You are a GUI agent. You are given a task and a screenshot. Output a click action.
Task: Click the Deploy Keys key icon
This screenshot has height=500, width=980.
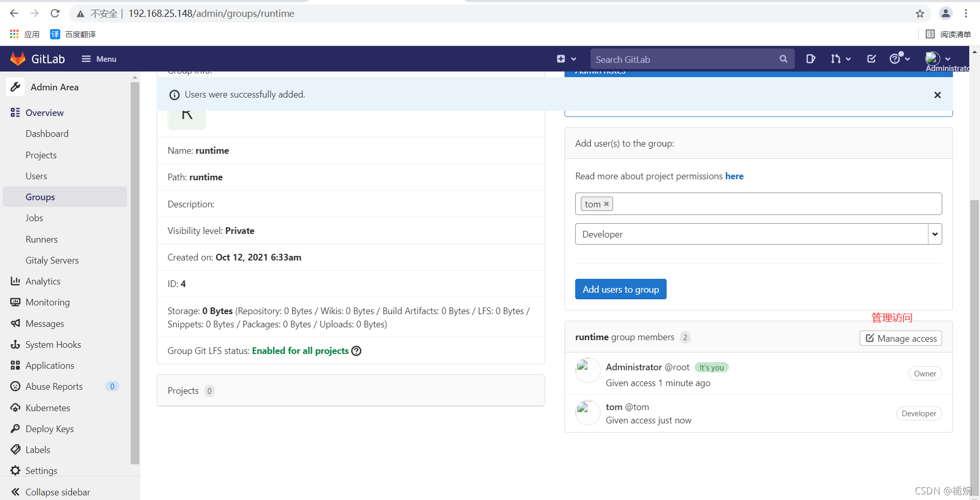[15, 428]
